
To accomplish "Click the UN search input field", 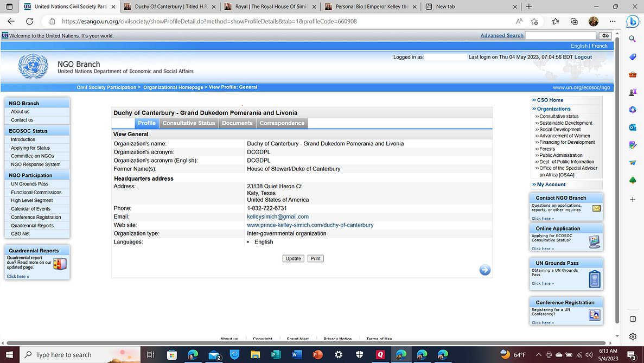I will pyautogui.click(x=560, y=36).
